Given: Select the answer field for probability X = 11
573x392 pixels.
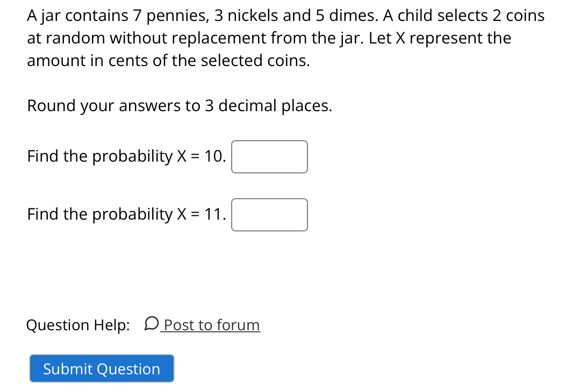Looking at the screenshot, I should coord(269,215).
